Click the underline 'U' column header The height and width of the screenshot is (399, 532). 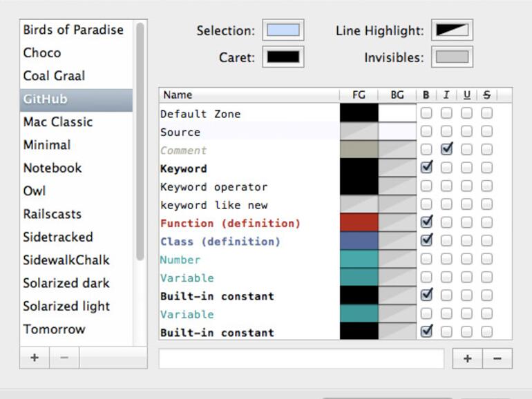[467, 95]
